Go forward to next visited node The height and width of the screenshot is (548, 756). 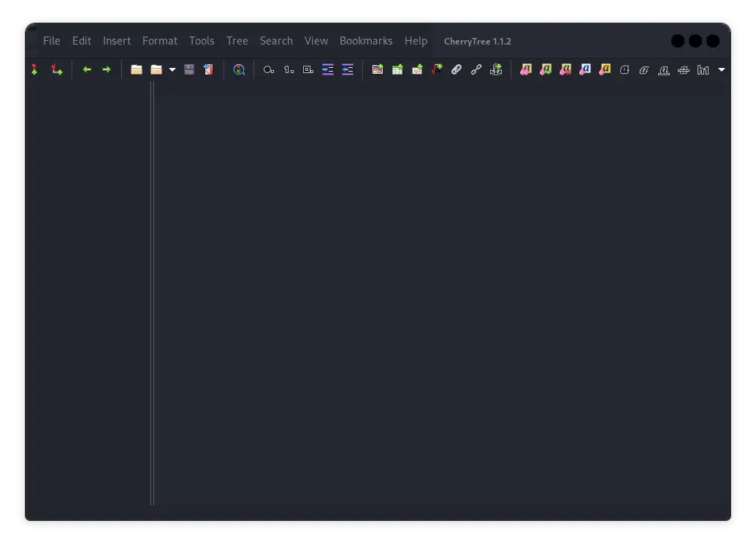107,70
